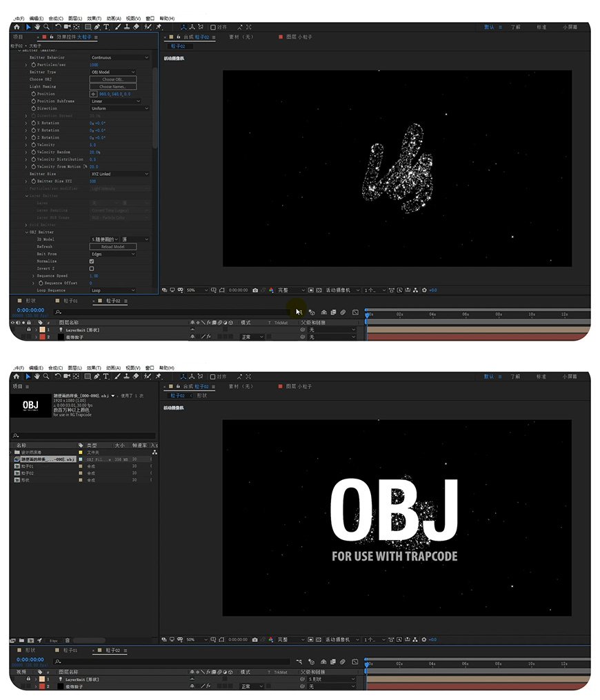
Task: Click the Velocity stopwatch icon
Action: (x=32, y=145)
